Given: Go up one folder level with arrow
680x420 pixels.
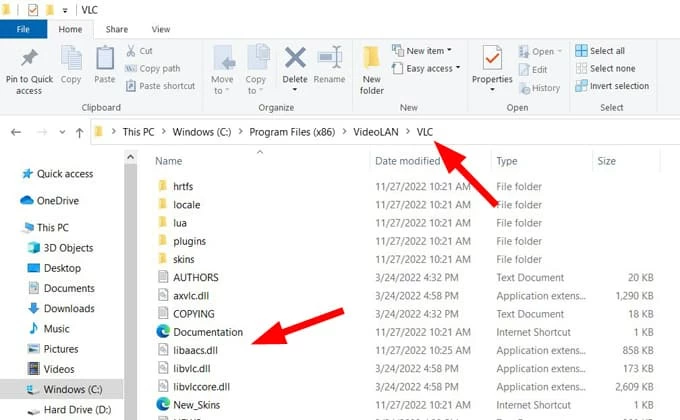Looking at the screenshot, I should tap(79, 132).
